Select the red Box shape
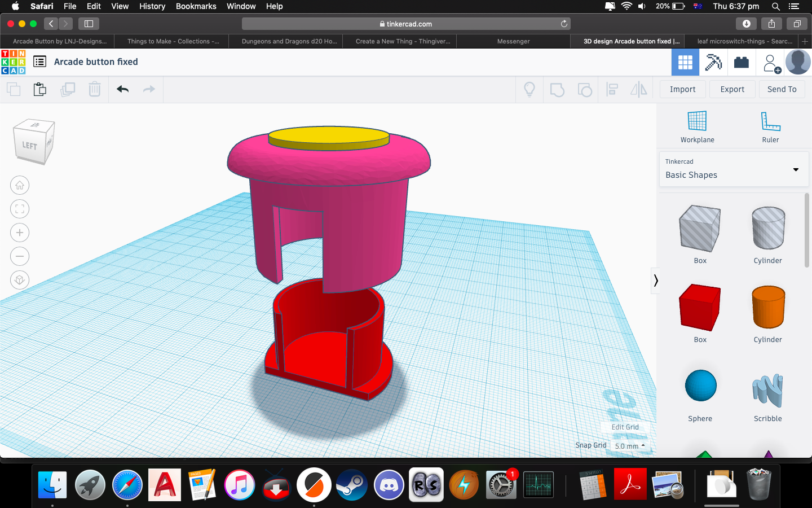 point(700,307)
